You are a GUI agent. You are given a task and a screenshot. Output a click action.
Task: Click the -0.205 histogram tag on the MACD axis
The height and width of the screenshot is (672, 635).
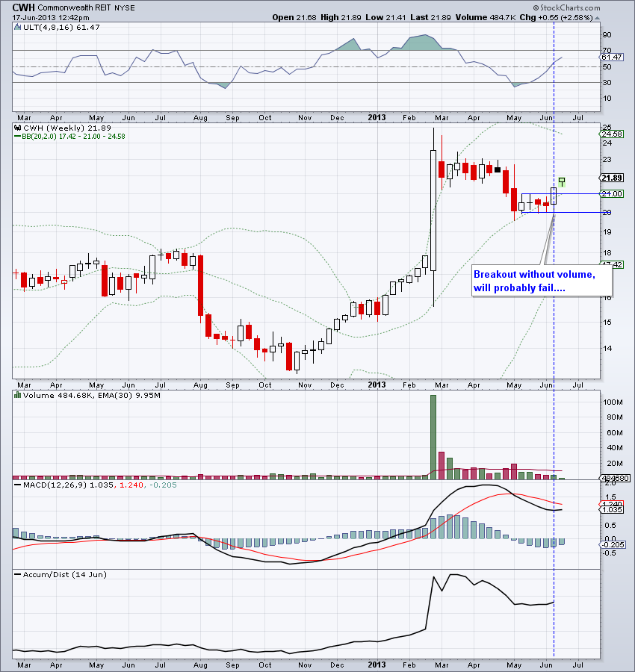pos(612,544)
